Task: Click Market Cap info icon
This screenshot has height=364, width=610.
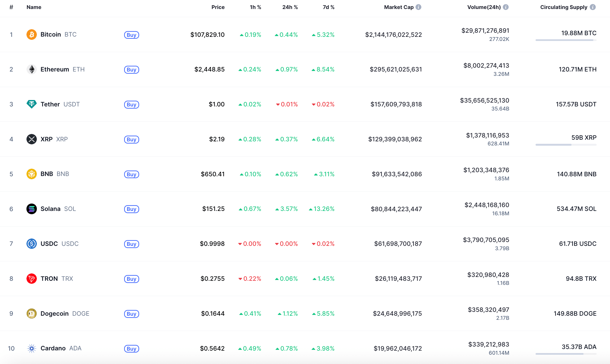Action: tap(418, 7)
